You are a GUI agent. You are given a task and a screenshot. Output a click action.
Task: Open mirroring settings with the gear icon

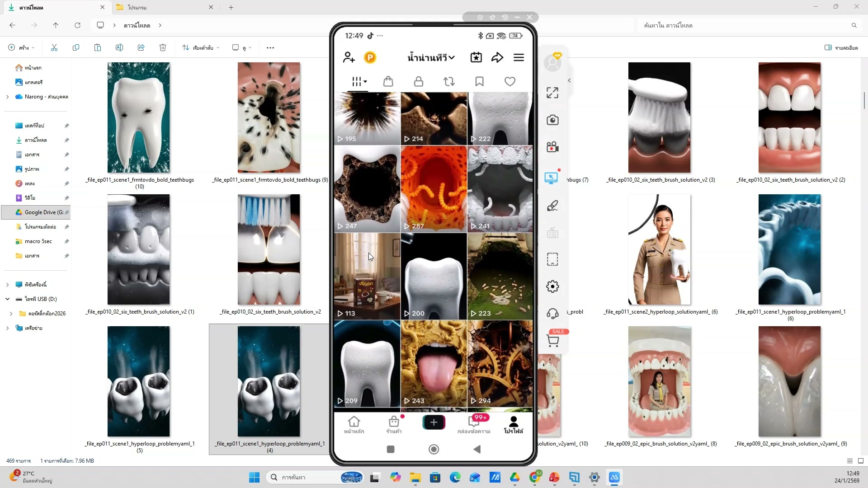click(552, 286)
